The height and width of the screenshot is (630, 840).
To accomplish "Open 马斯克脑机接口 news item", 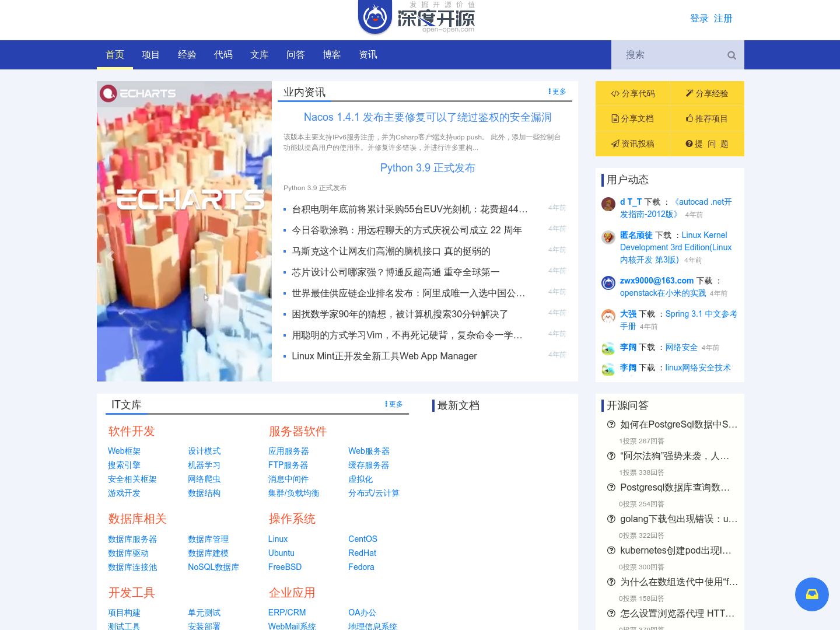I will pyautogui.click(x=391, y=251).
